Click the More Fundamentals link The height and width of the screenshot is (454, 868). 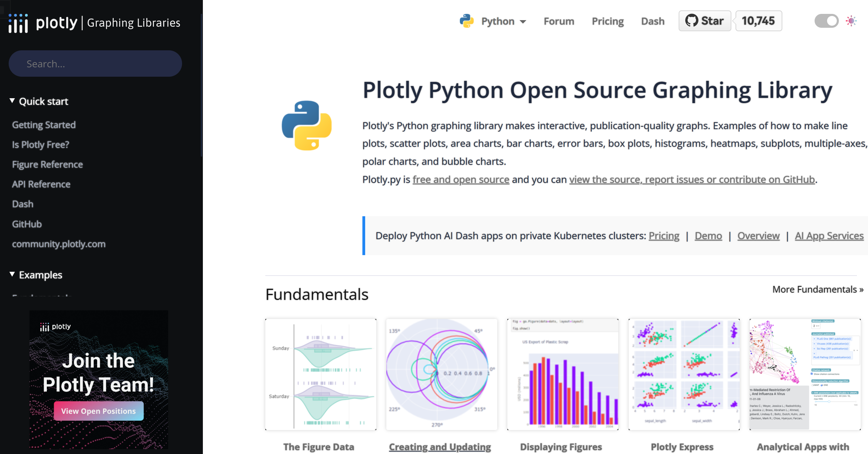coord(817,289)
